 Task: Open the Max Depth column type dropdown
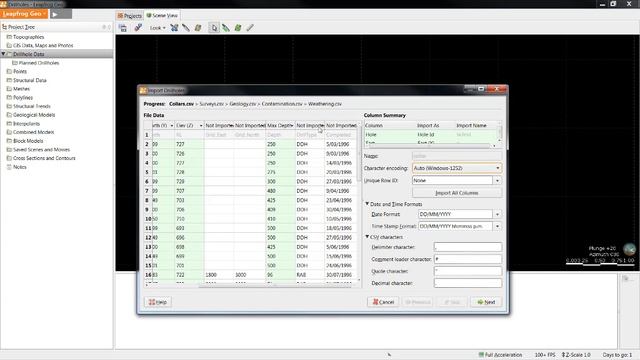pos(292,125)
